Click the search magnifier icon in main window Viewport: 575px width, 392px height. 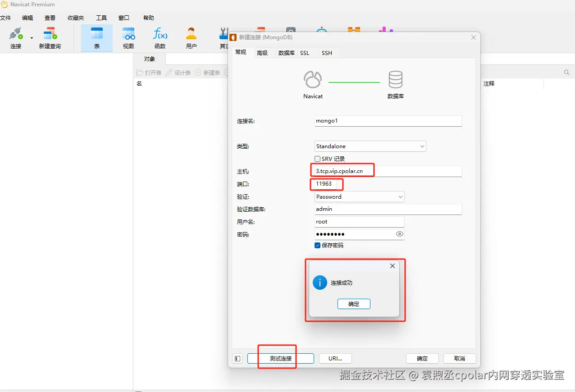coord(567,73)
